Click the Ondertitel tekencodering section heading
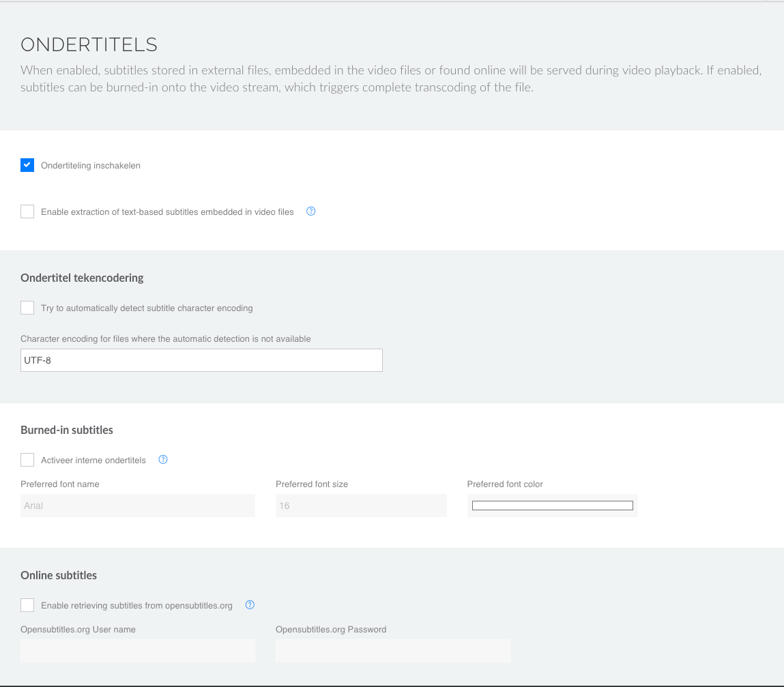 [x=82, y=278]
